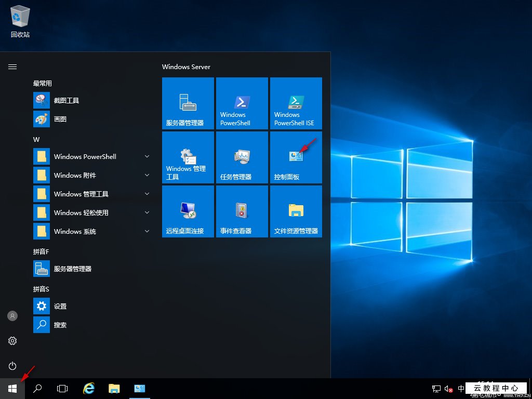The height and width of the screenshot is (399, 532).
Task: Click the network tray icon
Action: coord(436,389)
